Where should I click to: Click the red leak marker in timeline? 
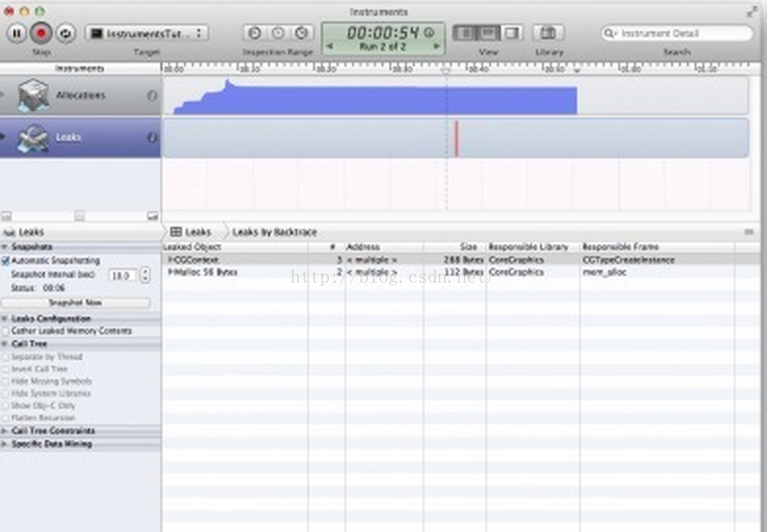457,139
